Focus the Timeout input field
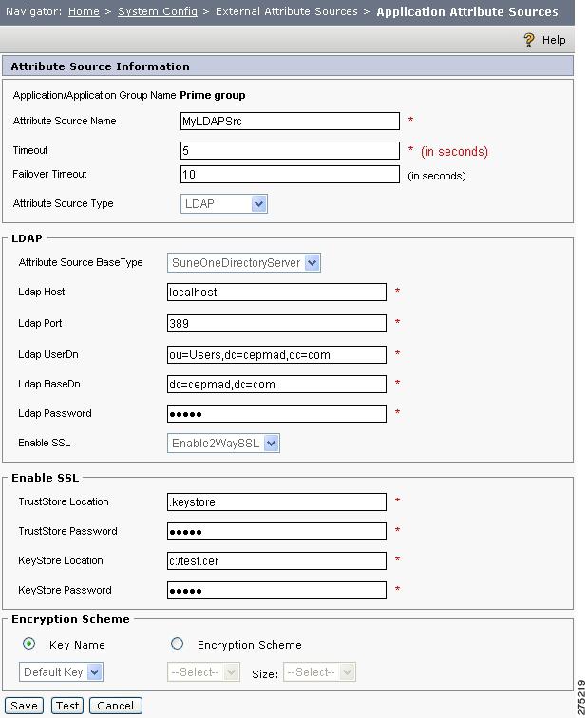Image resolution: width=588 pixels, height=718 pixels. pyautogui.click(x=290, y=151)
